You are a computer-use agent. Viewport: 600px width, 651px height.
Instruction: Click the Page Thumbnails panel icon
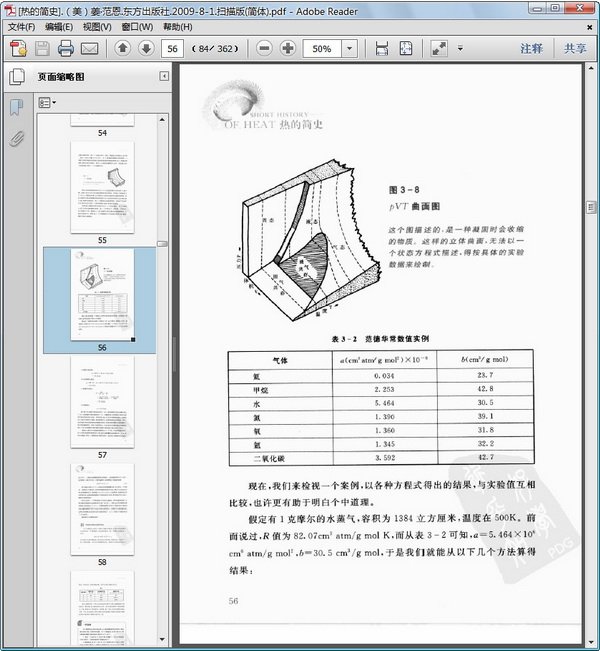17,77
